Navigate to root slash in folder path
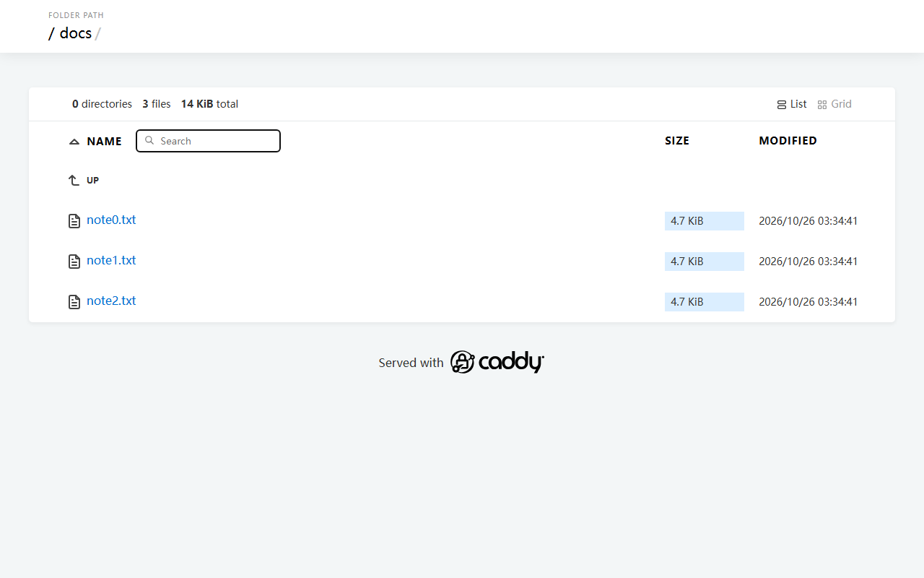The image size is (924, 578). click(51, 33)
